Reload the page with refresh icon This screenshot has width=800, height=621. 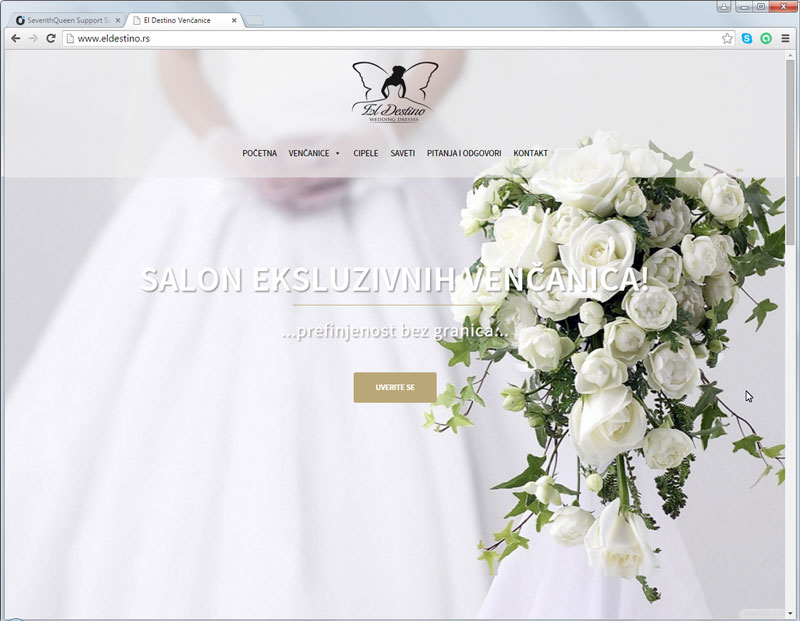point(51,38)
